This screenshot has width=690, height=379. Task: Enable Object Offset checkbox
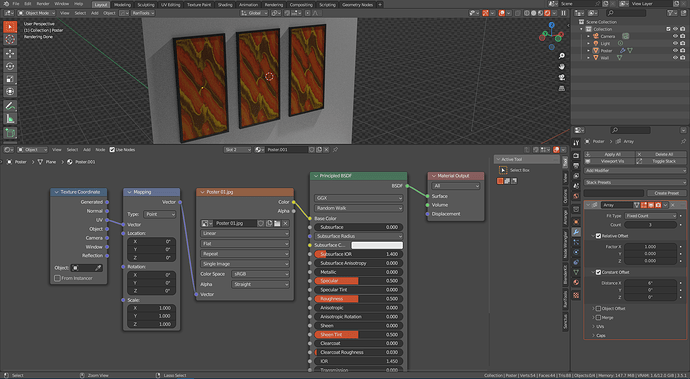[x=598, y=309]
